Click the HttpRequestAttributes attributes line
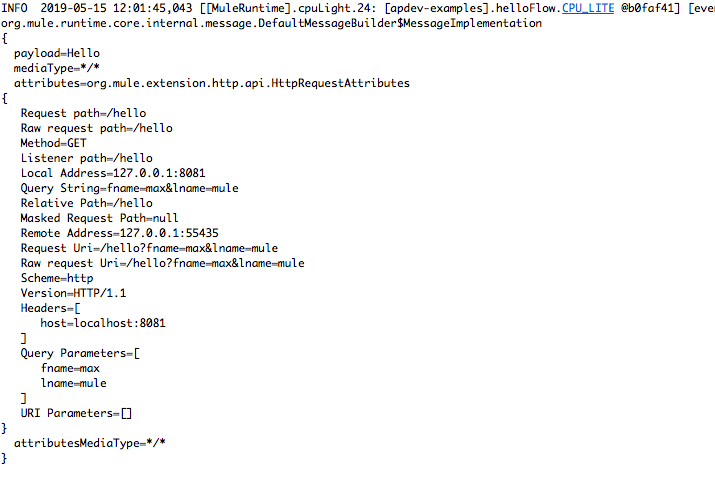Image resolution: width=715 pixels, height=479 pixels. coord(212,83)
